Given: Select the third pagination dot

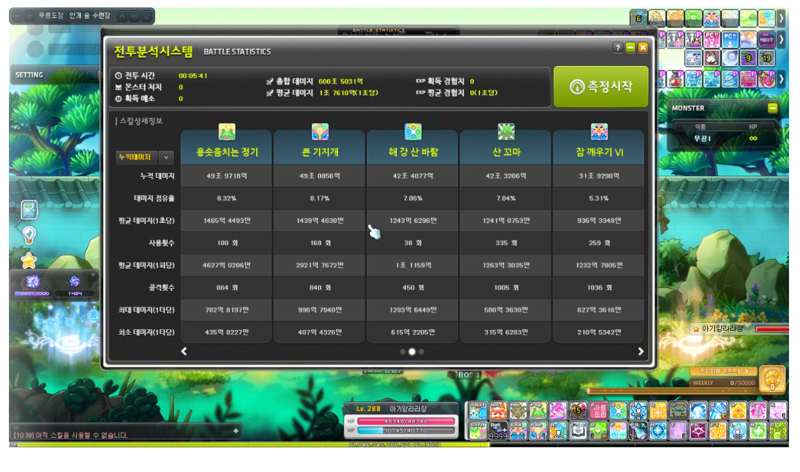Looking at the screenshot, I should click(x=421, y=352).
